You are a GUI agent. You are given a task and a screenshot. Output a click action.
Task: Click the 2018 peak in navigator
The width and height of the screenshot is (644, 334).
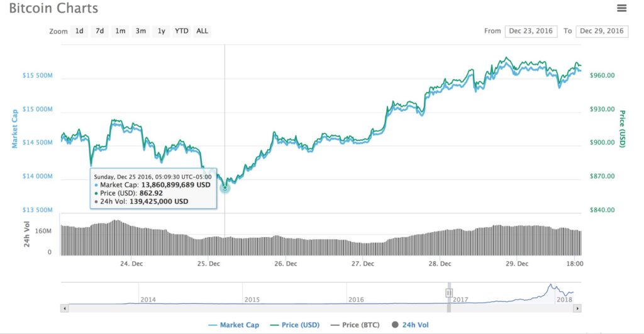coord(550,285)
